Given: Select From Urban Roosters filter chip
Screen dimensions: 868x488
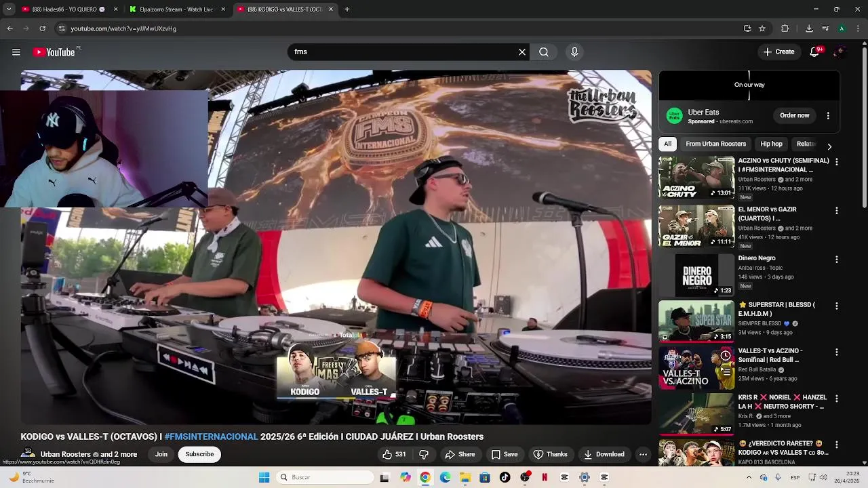Looking at the screenshot, I should coord(715,144).
